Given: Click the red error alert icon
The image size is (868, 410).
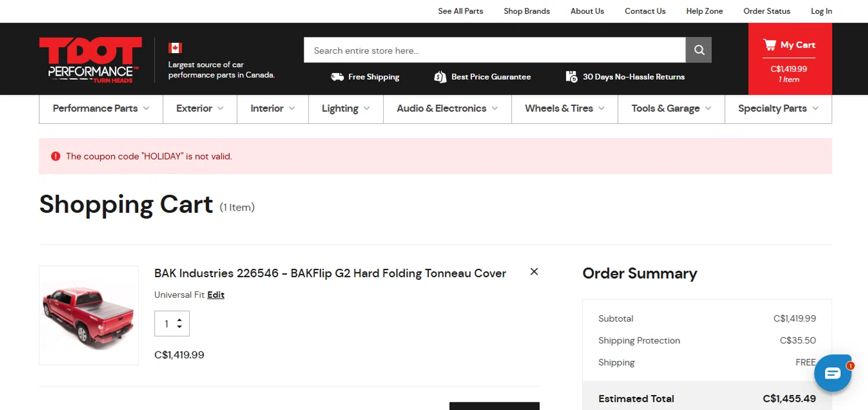Looking at the screenshot, I should 56,156.
